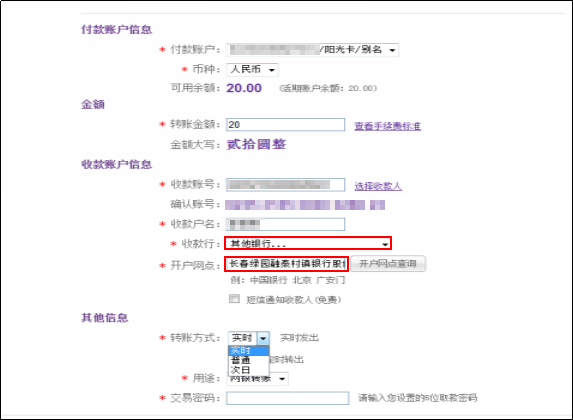
Task: Click the 交易密码 password field
Action: pyautogui.click(x=288, y=398)
